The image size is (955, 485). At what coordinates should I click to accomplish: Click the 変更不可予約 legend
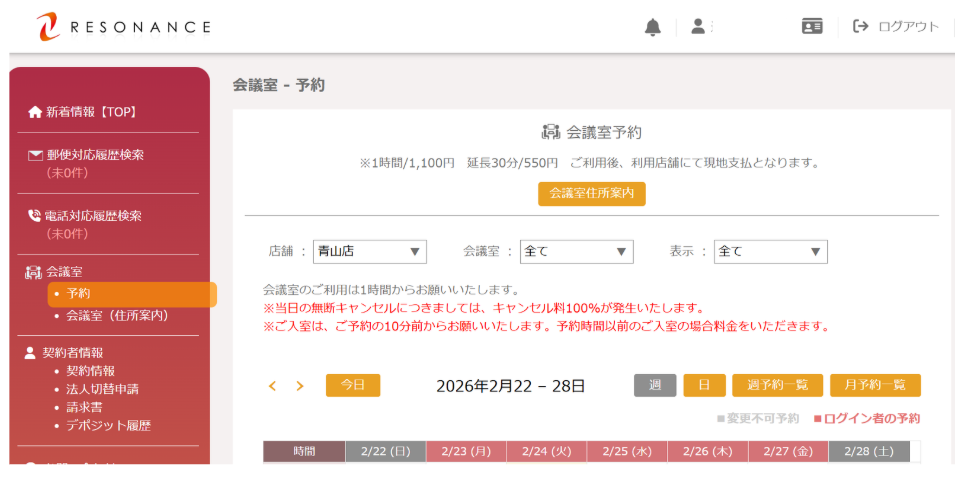click(758, 419)
